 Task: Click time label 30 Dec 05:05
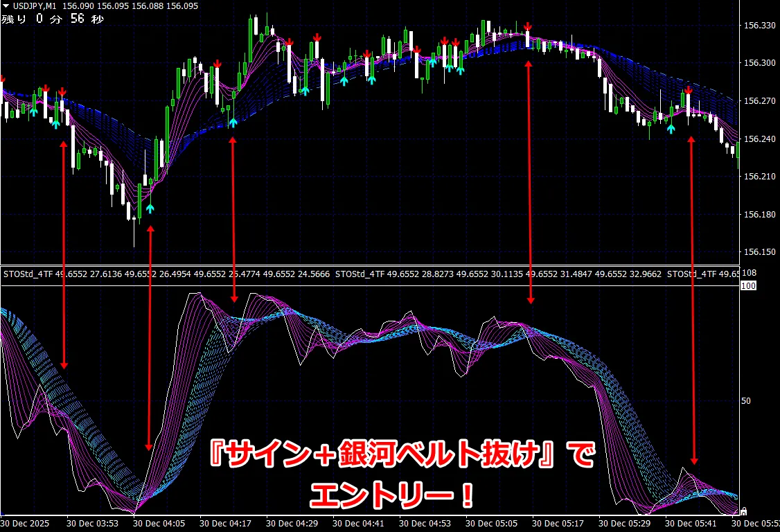coord(491,524)
